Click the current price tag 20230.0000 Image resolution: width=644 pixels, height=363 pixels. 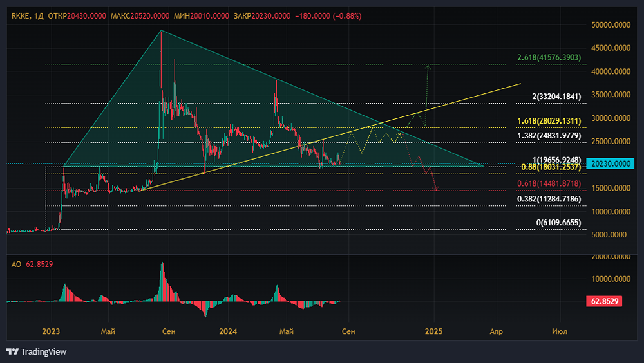(x=611, y=163)
